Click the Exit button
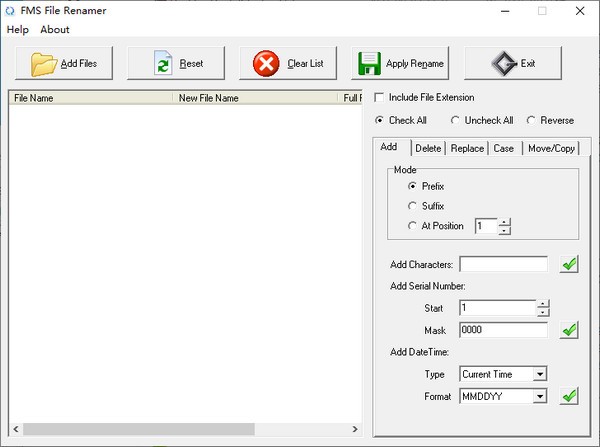Screen dimensions: 600x447 (x=513, y=63)
